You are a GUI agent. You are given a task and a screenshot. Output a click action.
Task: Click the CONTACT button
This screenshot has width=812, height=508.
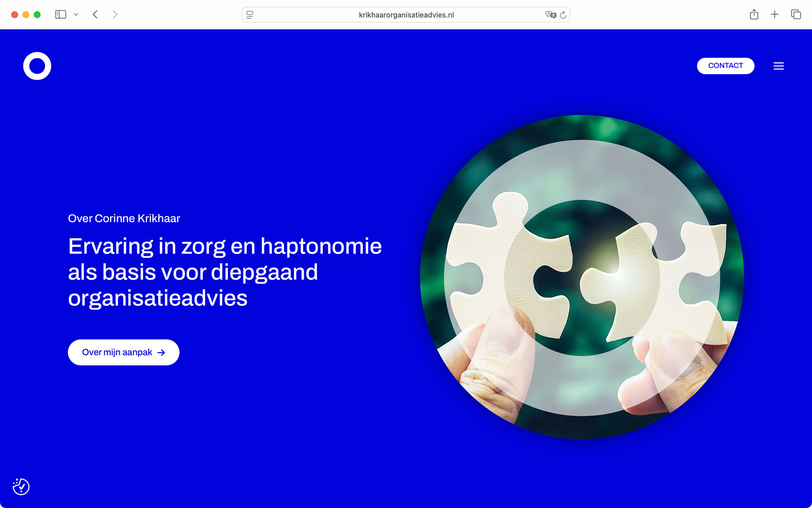click(726, 65)
